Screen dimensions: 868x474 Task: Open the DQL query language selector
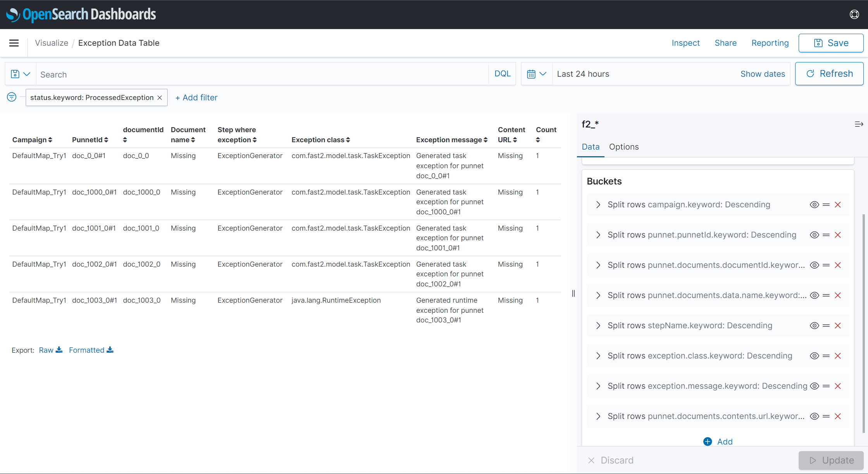point(502,74)
